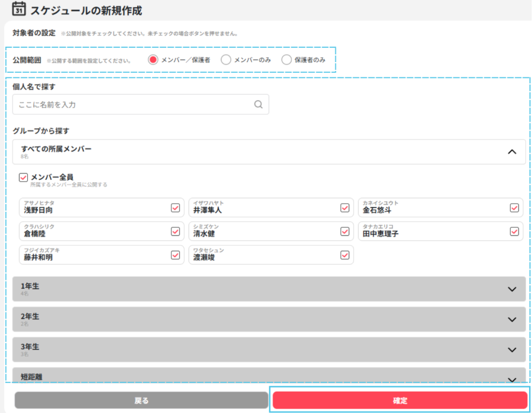Choose the メンバーのみ radio option
Screen dimensions: 532x413
pyautogui.click(x=226, y=60)
